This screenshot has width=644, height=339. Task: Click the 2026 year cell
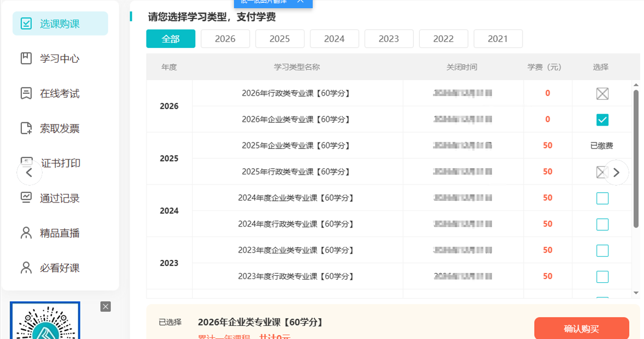[x=169, y=106]
